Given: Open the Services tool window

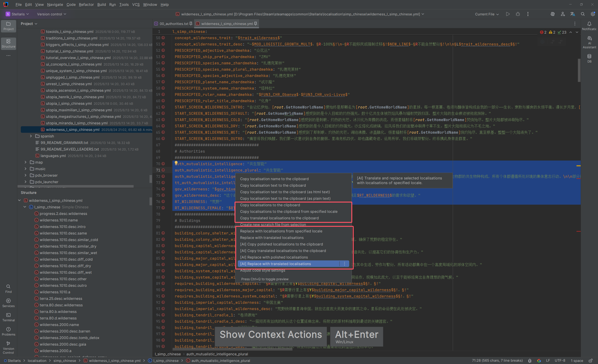Looking at the screenshot, I should 8,303.
